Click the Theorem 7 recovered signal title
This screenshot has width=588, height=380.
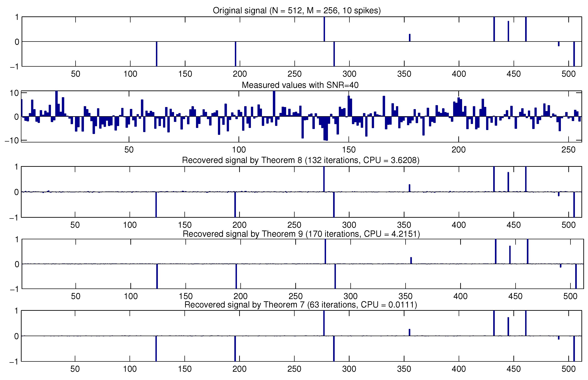point(300,305)
